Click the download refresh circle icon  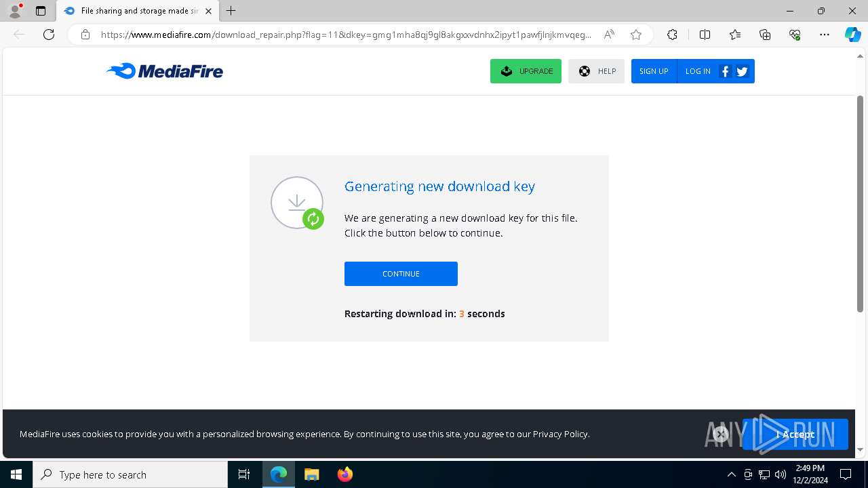click(x=297, y=203)
